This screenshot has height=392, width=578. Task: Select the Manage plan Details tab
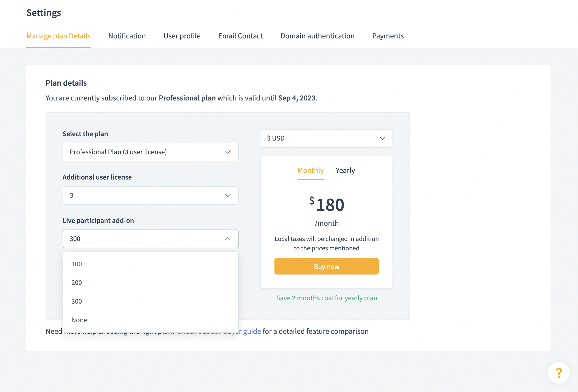[58, 36]
